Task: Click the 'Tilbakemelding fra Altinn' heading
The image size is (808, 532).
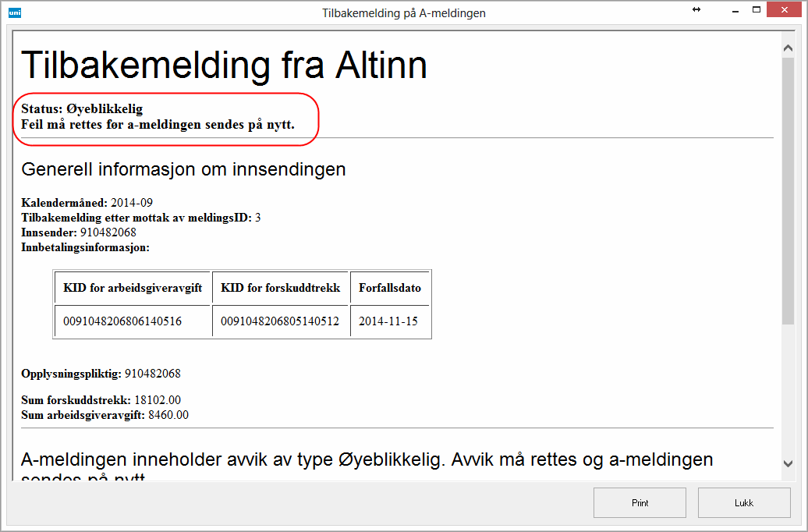Action: 225,65
